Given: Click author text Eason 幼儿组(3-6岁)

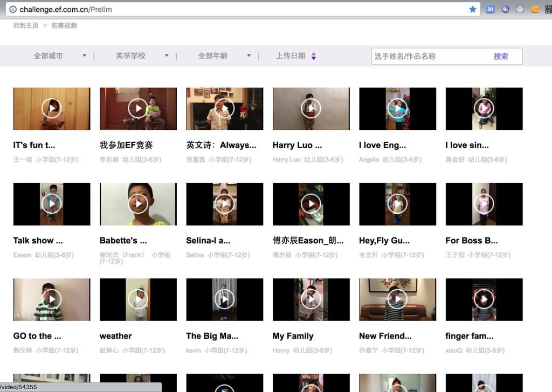Looking at the screenshot, I should tap(43, 255).
